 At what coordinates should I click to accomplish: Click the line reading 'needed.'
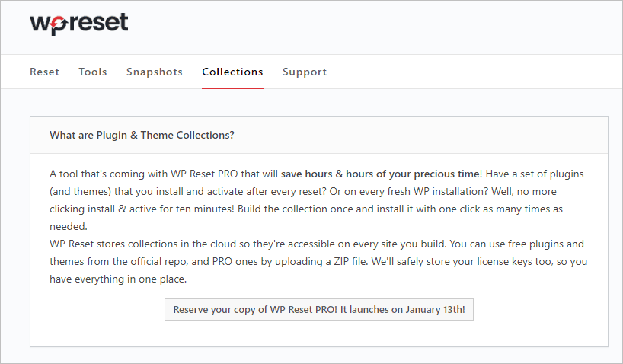pos(69,226)
